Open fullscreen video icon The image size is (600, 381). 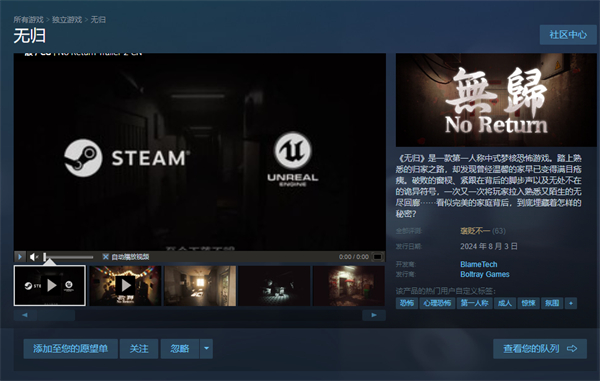(377, 257)
